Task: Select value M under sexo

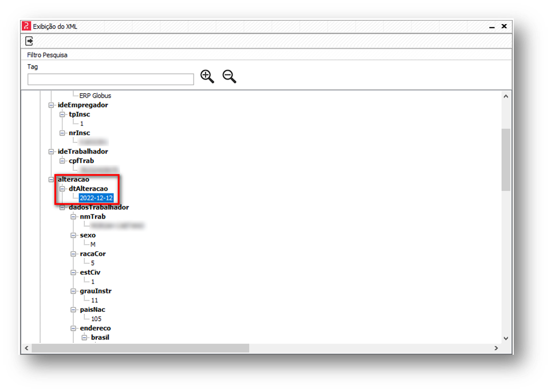Action: 93,244
